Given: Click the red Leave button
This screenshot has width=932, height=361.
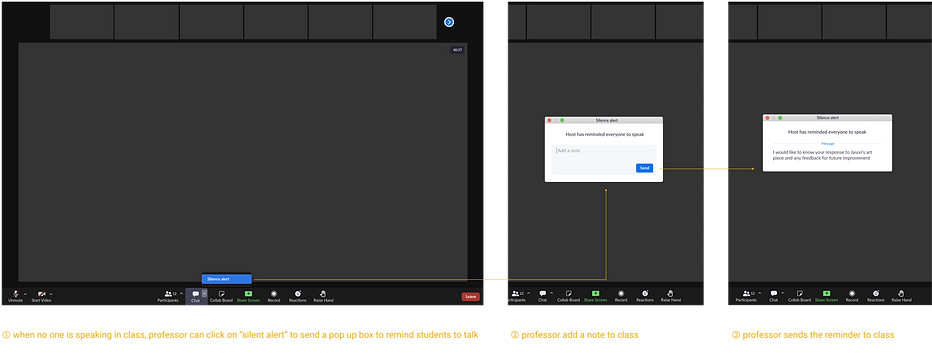Looking at the screenshot, I should 471,296.
